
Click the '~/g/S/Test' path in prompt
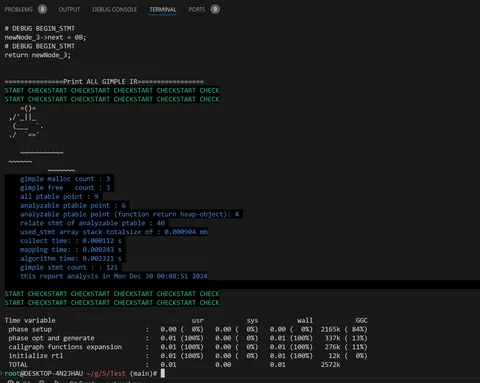(106, 373)
